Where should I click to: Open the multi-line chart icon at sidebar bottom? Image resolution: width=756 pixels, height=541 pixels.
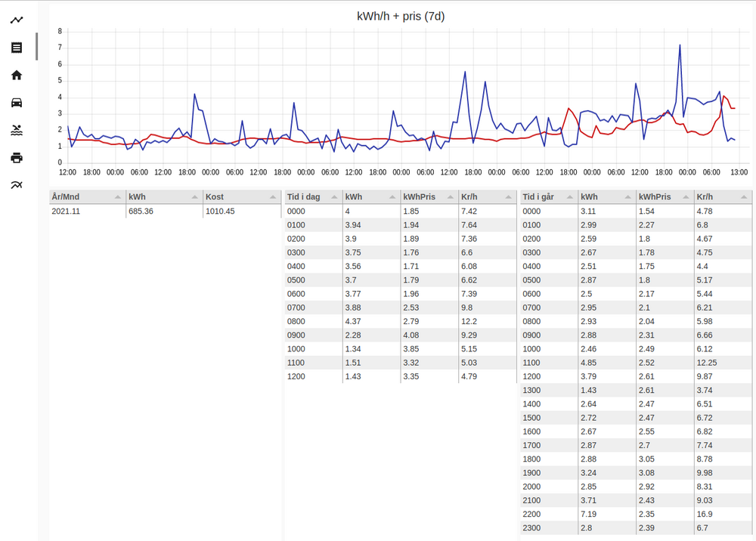(16, 185)
